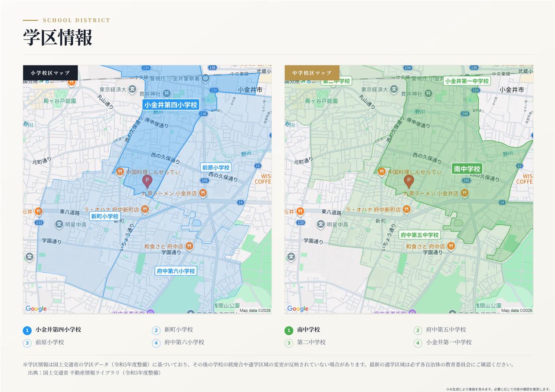The height and width of the screenshot is (392, 555).
Task: Click 小金井第四小学校 label on the map
Action: click(x=171, y=105)
